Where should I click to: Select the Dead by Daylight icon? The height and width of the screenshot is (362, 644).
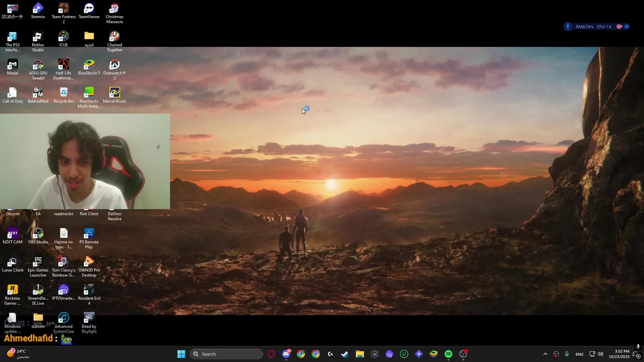tap(89, 323)
